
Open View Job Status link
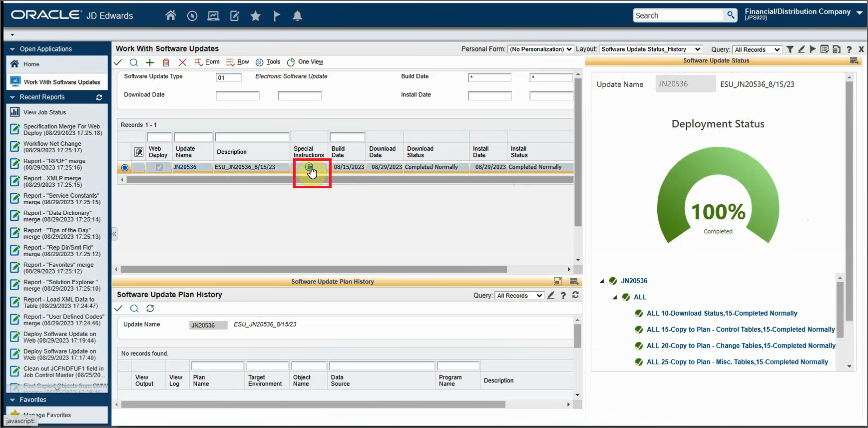[44, 112]
